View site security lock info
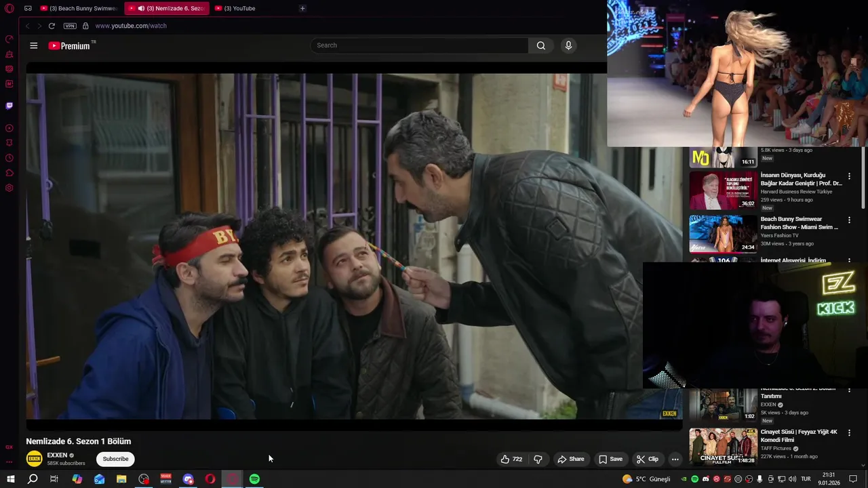The width and height of the screenshot is (868, 488). coord(85,26)
